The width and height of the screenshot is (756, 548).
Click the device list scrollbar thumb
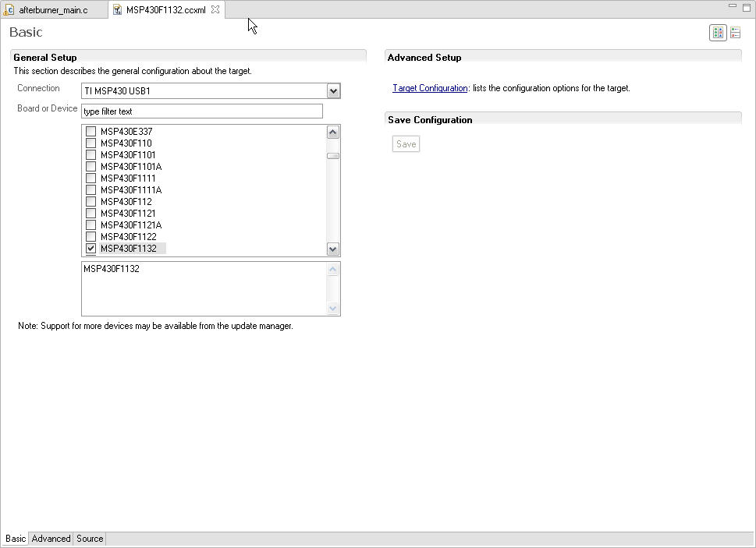[332, 156]
